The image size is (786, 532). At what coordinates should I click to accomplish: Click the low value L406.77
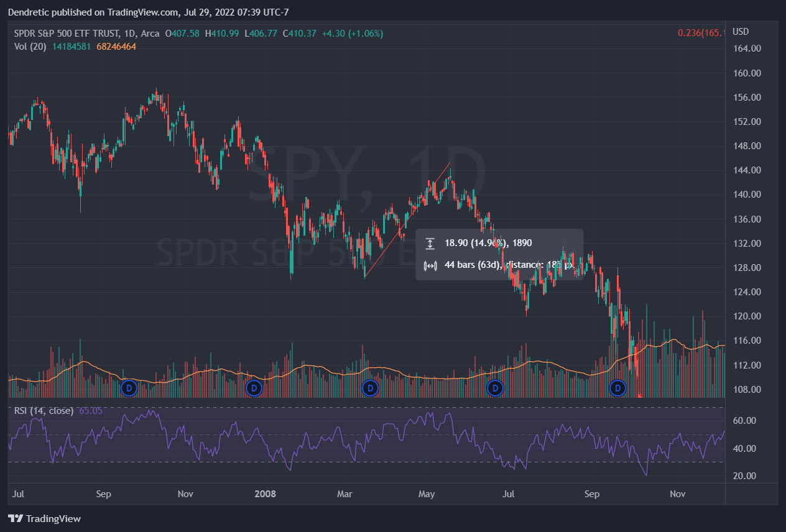pos(261,34)
